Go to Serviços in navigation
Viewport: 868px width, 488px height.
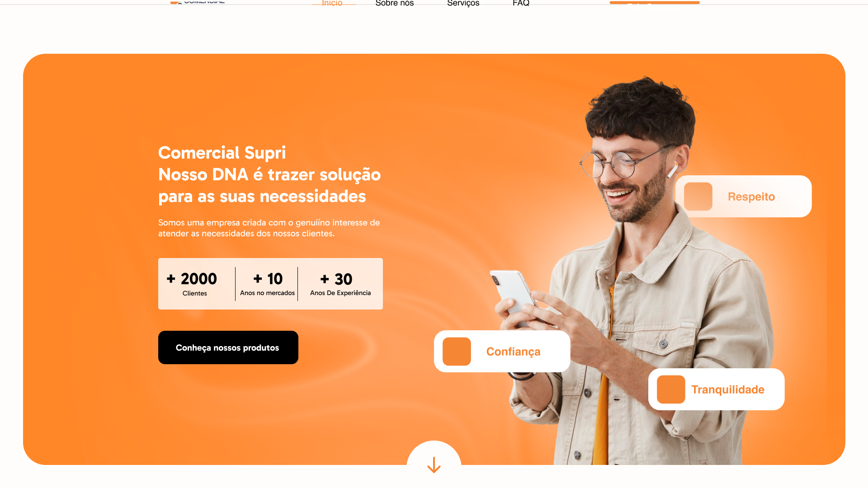(x=463, y=3)
